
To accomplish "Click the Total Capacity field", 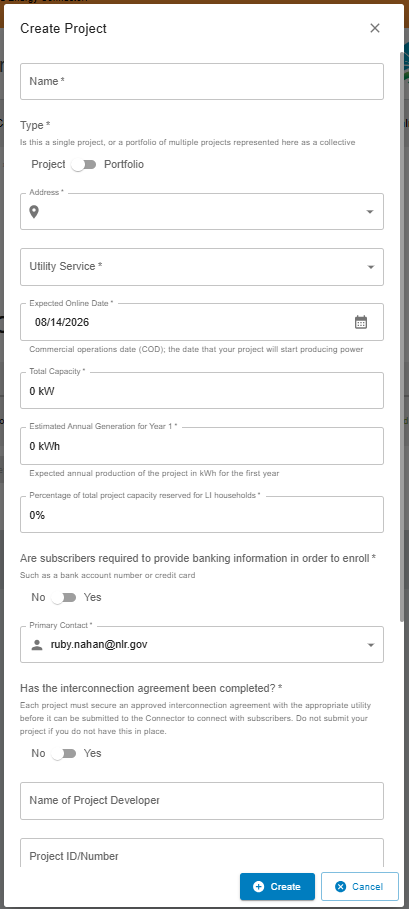I will point(202,391).
